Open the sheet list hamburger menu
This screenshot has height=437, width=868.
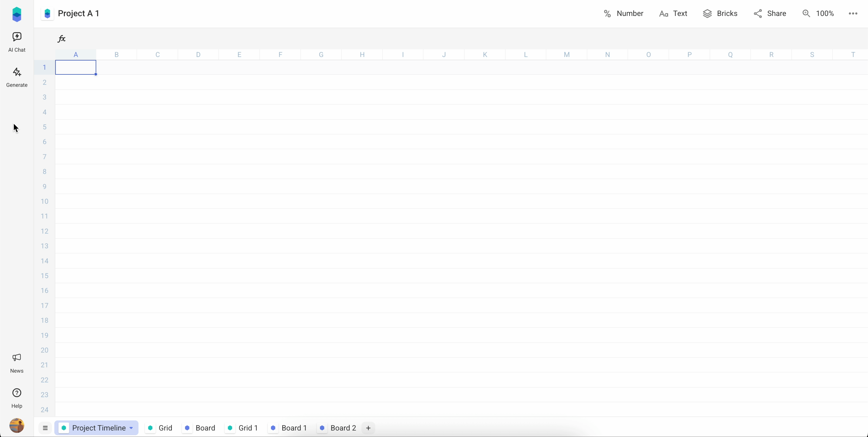click(45, 428)
